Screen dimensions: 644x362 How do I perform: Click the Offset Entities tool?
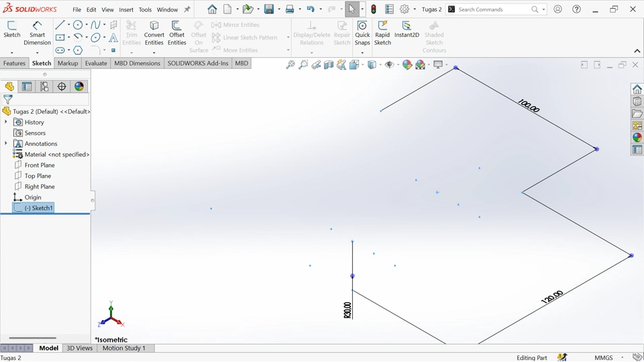177,34
